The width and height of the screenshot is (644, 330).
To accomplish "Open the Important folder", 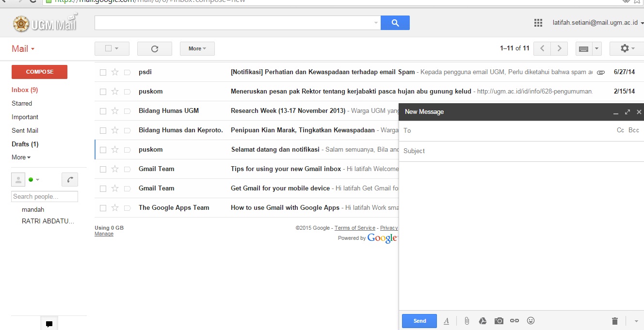I will [x=25, y=117].
